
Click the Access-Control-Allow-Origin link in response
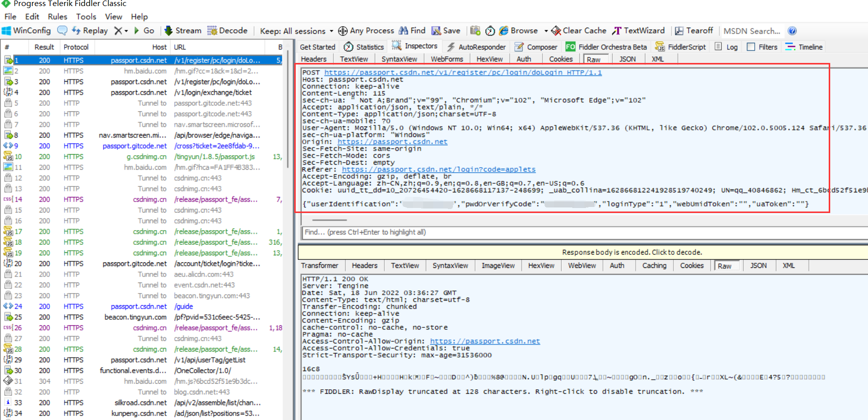(485, 341)
